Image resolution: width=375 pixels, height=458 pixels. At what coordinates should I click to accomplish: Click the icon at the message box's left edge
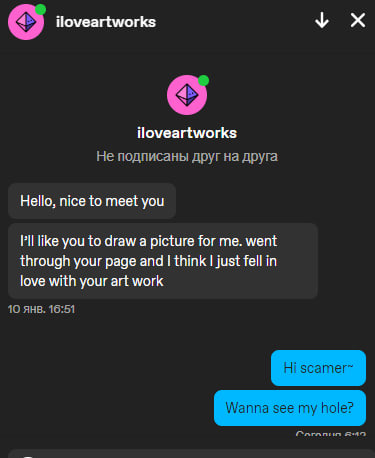[28, 456]
